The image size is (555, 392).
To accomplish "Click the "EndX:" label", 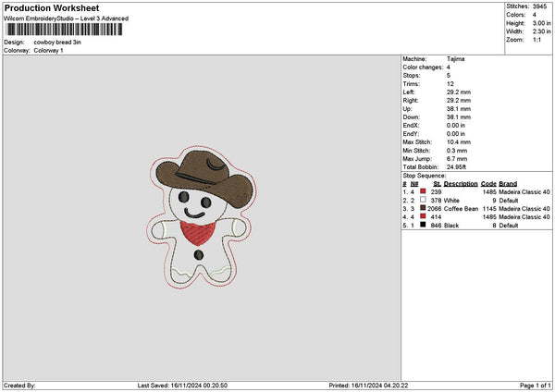I will click(411, 126).
